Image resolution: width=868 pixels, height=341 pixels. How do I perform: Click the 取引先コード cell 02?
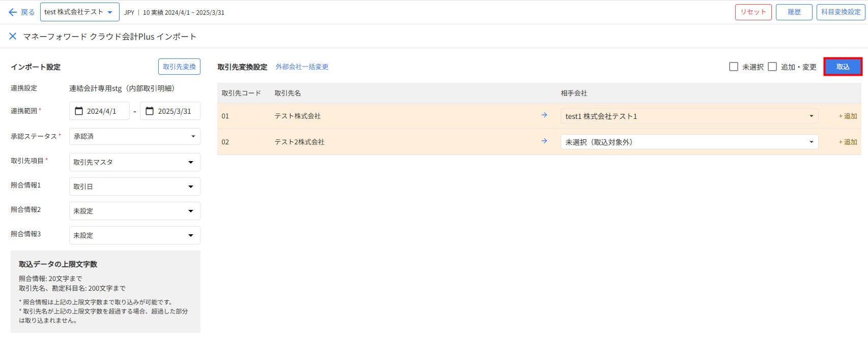[225, 142]
